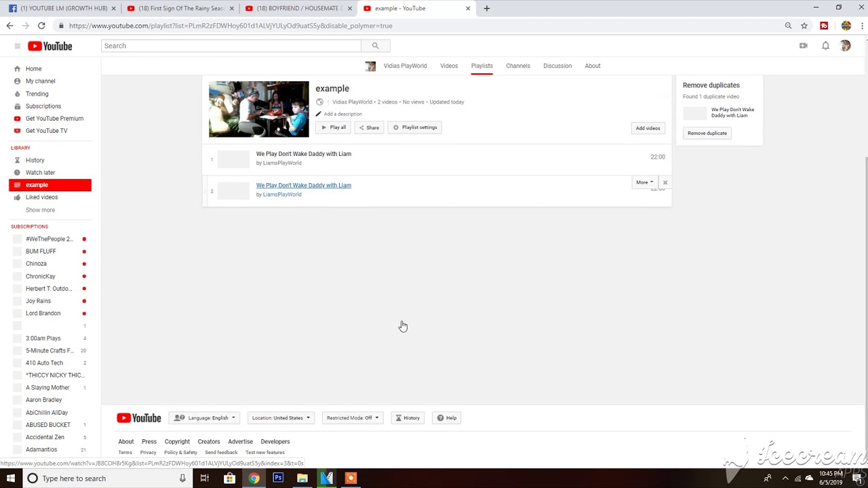Viewport: 868px width, 488px height.
Task: Click the Chrome zoom magnifier icon
Action: pyautogui.click(x=788, y=26)
